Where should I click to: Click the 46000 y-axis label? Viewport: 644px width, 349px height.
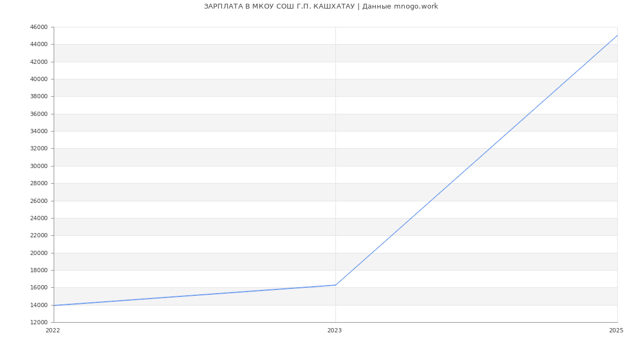(39, 27)
